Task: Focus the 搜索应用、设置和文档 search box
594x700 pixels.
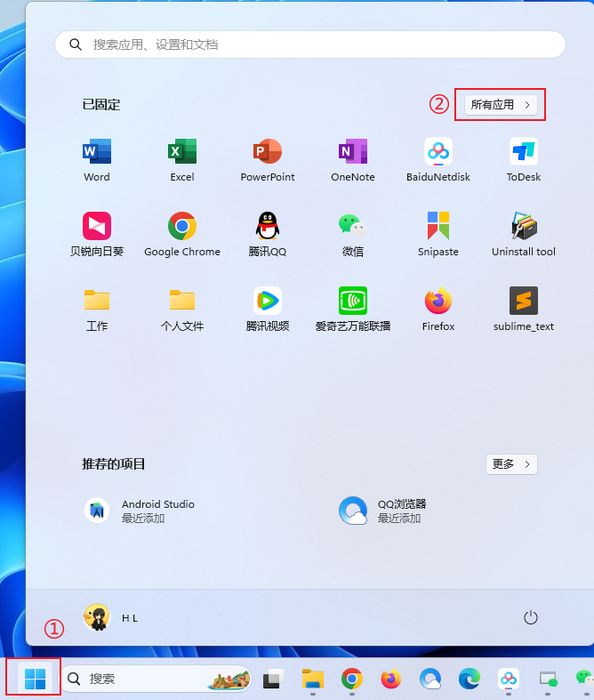Action: (310, 44)
